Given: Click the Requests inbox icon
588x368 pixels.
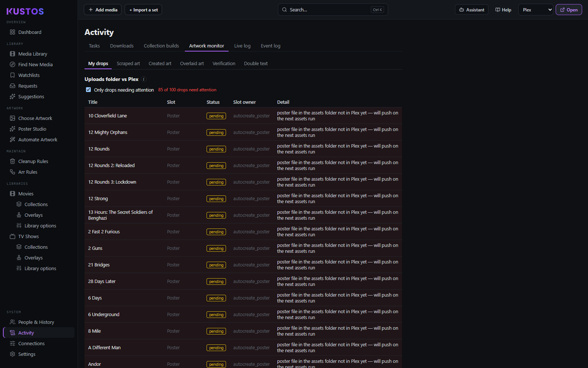Looking at the screenshot, I should (12, 86).
